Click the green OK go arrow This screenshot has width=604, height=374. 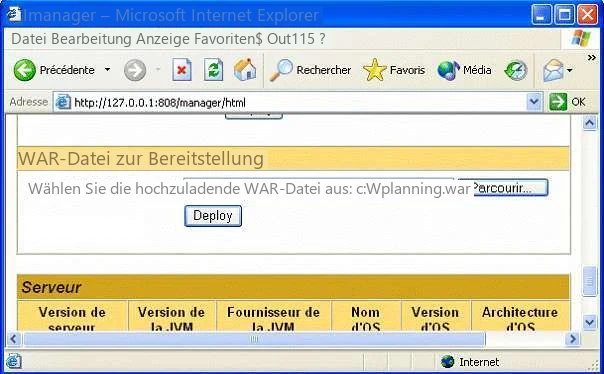coord(558,102)
